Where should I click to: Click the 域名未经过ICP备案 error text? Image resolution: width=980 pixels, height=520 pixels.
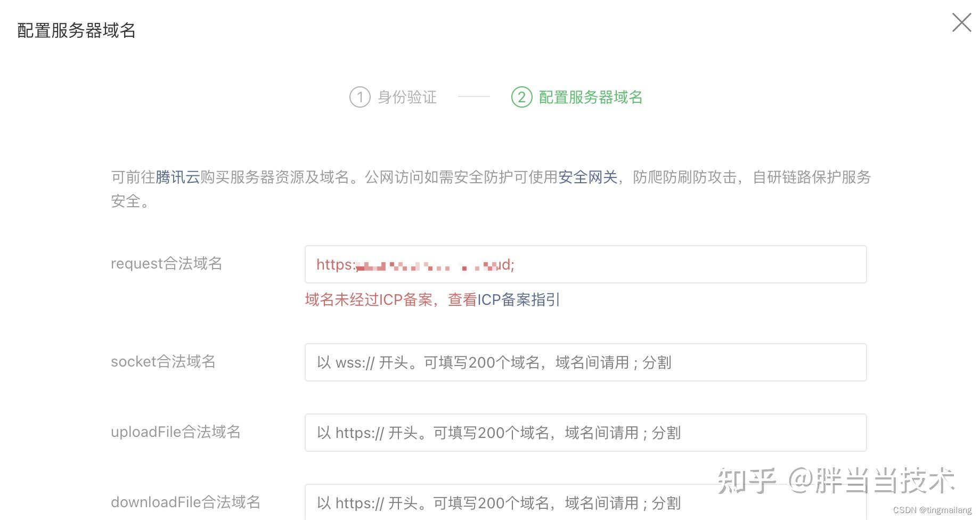coord(369,300)
